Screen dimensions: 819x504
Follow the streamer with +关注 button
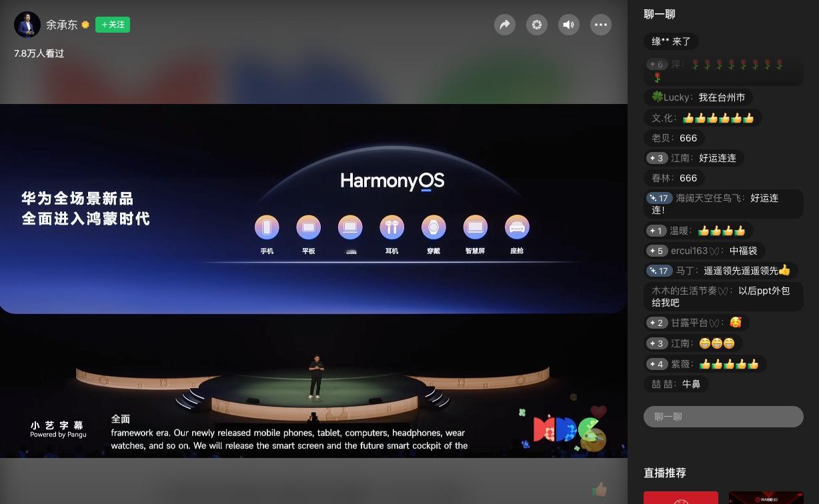(x=113, y=25)
